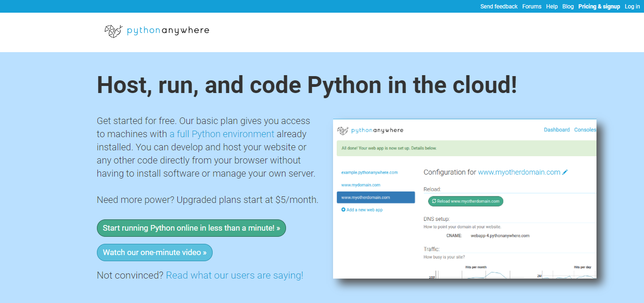Open the Blog from the top bar
This screenshot has height=303, width=644.
pos(568,6)
